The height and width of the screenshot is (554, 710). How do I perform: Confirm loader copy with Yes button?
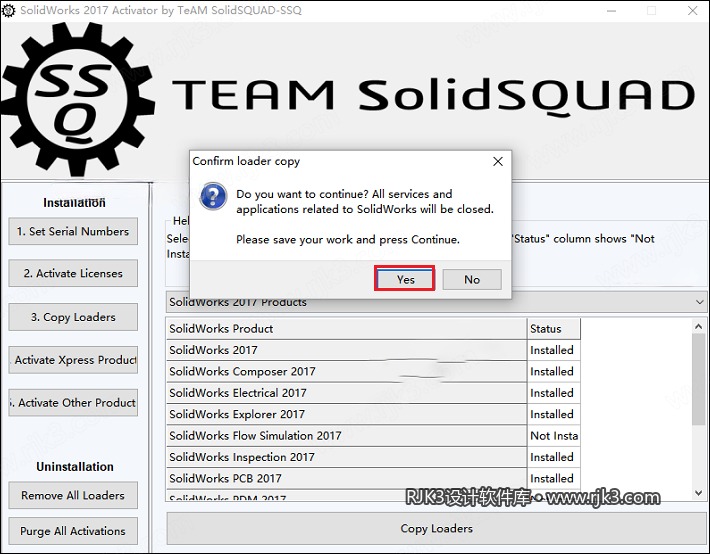tap(405, 279)
